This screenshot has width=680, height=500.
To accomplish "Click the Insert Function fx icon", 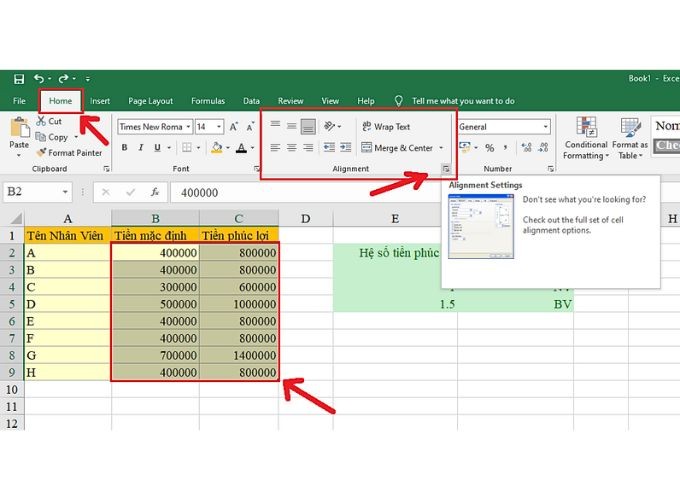I will point(155,192).
